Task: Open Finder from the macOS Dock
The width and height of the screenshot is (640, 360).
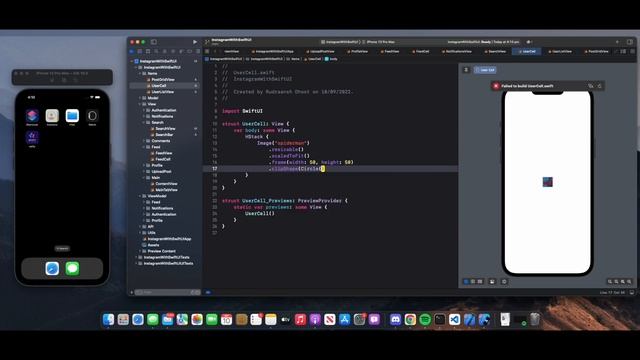Action: [109, 320]
